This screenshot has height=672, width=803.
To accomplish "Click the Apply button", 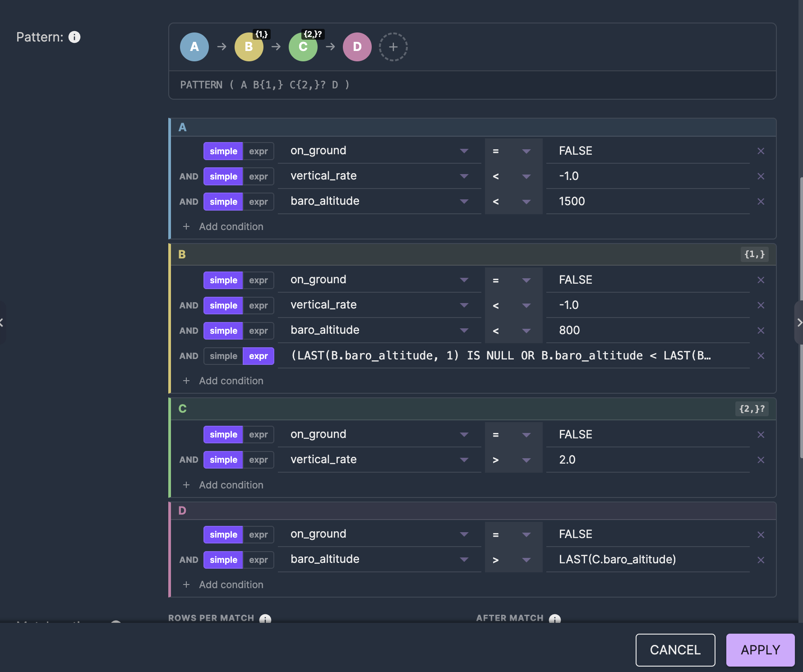I will pyautogui.click(x=760, y=650).
